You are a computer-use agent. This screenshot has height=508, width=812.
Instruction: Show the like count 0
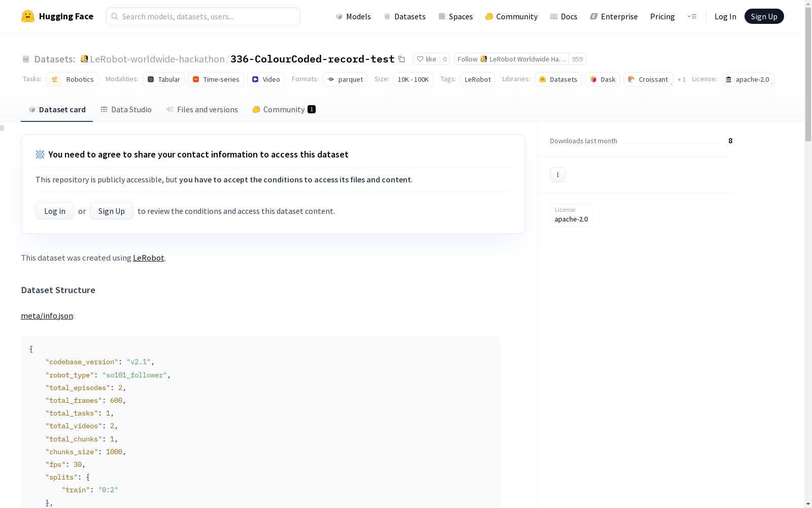[445, 59]
